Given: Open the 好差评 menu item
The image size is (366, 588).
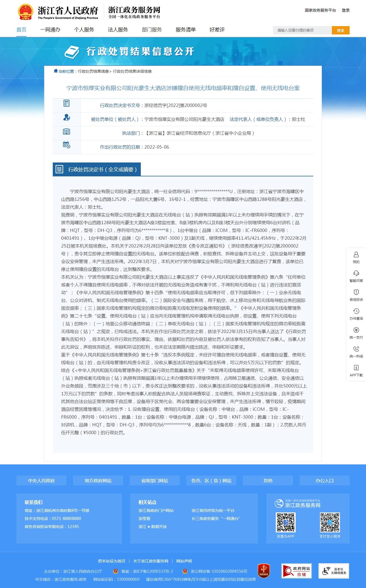Looking at the screenshot, I should [217, 30].
